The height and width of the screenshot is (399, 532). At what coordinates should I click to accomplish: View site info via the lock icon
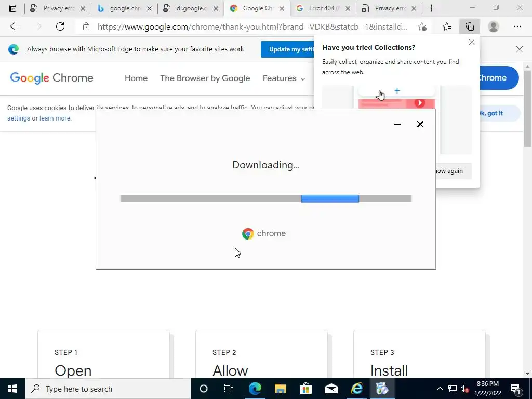(86, 26)
